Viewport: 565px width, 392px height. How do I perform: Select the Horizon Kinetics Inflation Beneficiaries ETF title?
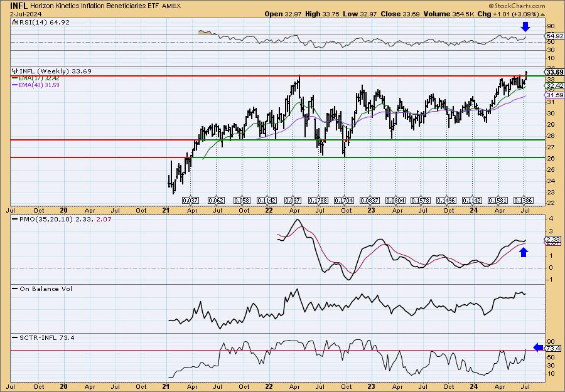(x=95, y=6)
